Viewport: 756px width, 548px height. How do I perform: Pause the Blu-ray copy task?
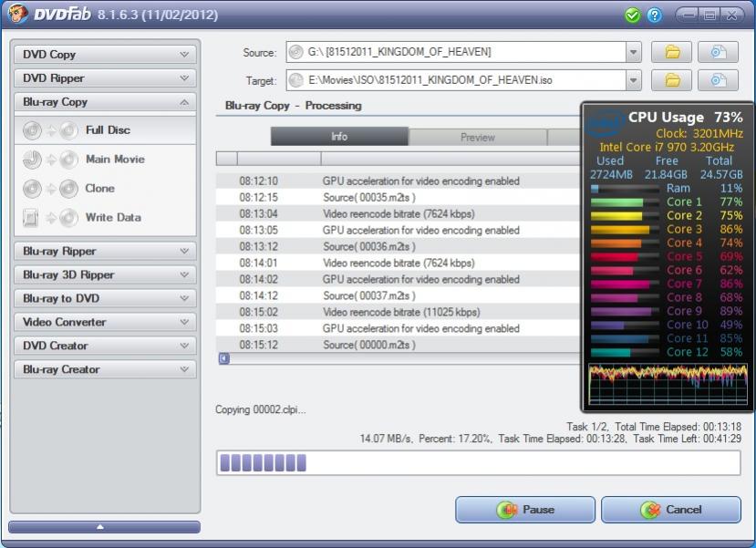(x=525, y=510)
